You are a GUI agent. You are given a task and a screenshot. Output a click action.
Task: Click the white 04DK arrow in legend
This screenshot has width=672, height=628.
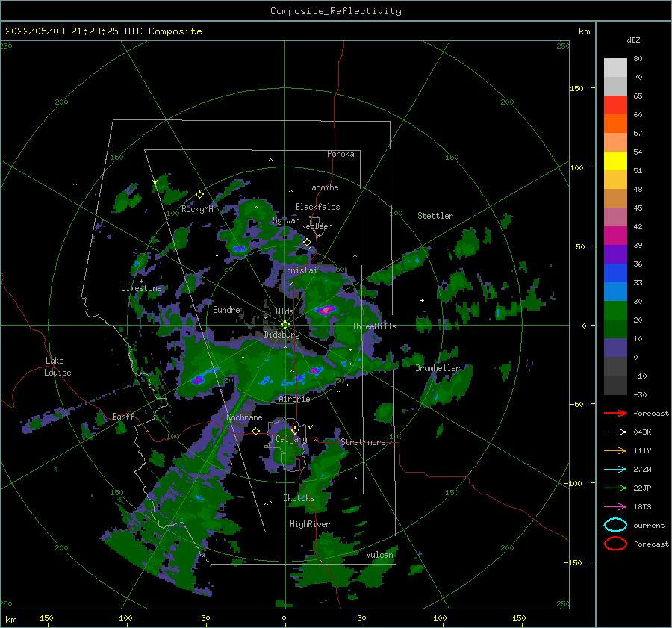tap(615, 432)
